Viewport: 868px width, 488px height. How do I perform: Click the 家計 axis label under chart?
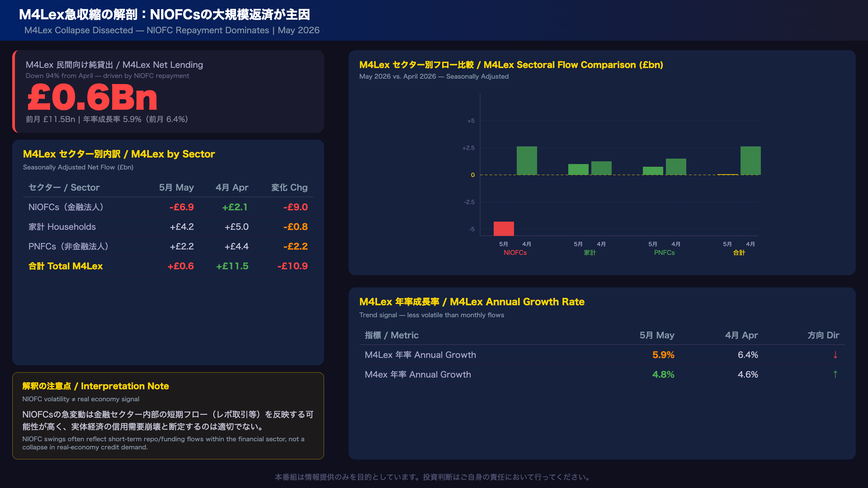tap(590, 252)
